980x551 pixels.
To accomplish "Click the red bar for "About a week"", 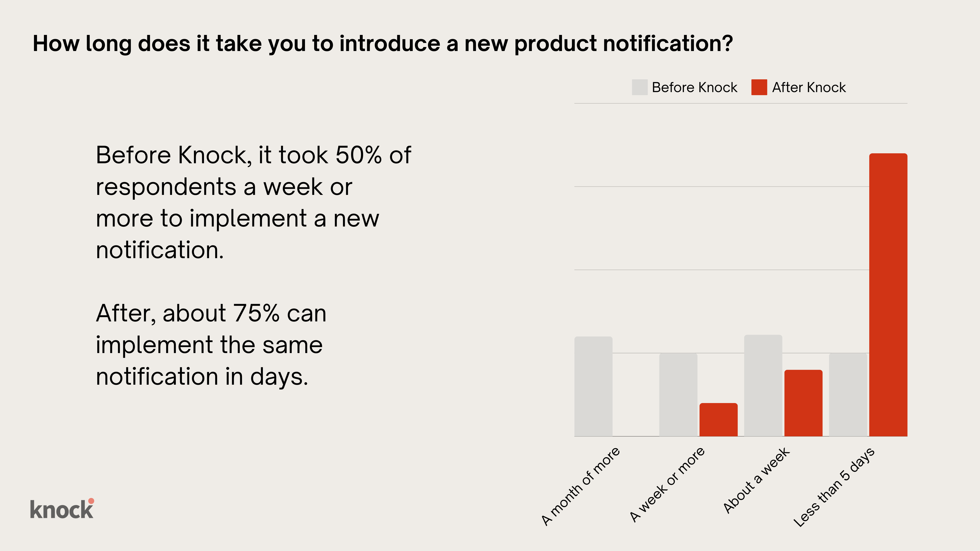I will click(803, 403).
